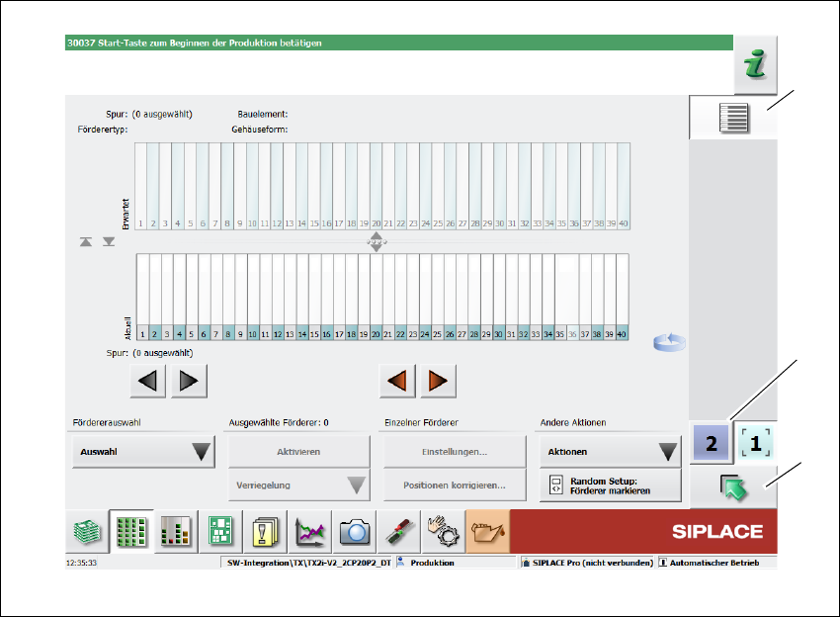Click the Einstellungen... button

coord(454,452)
